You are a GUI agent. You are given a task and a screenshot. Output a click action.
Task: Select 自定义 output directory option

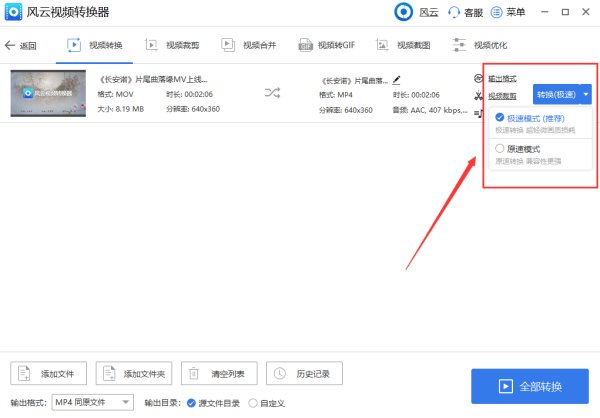[267, 403]
